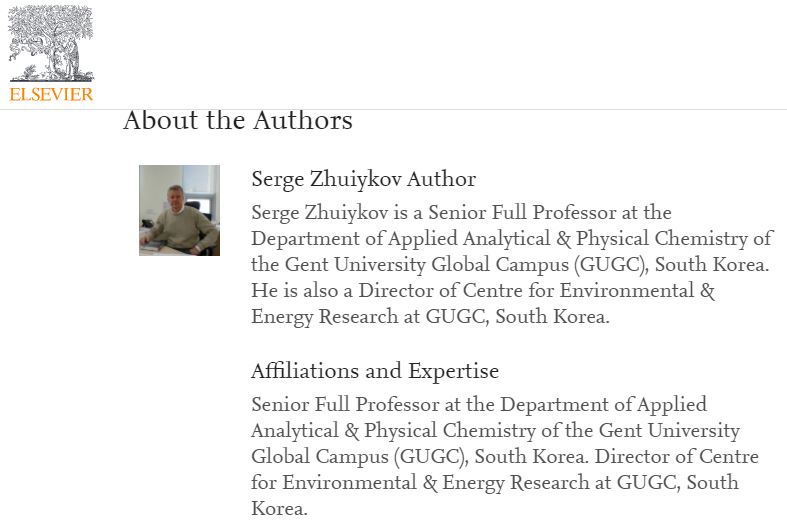Viewport: 787px width, 531px height.
Task: Click the bio line starting "Serge Zhuiykov is a Senior"
Action: (461, 213)
